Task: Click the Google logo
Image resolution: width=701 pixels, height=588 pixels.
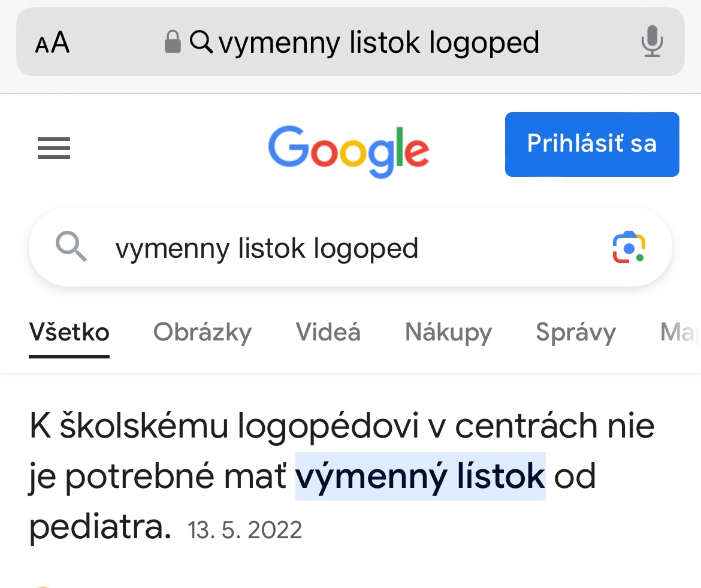Action: (349, 150)
